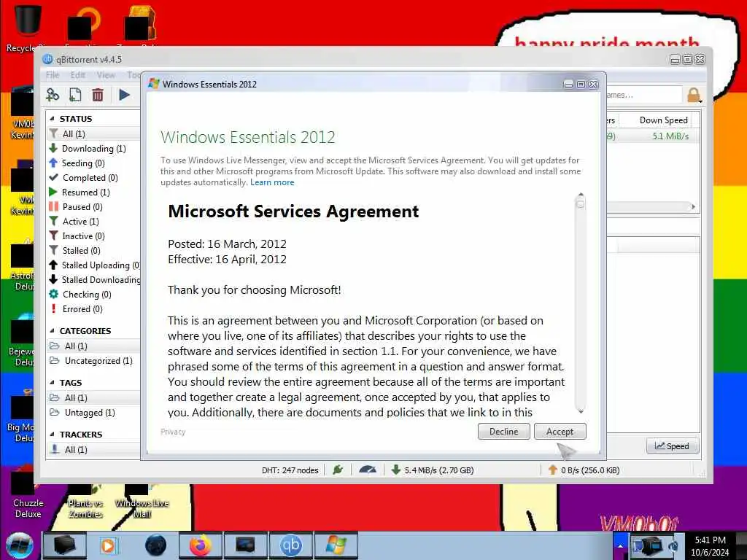Image resolution: width=747 pixels, height=560 pixels.
Task: Click the qBittorrent filter torrent names field
Action: point(643,95)
